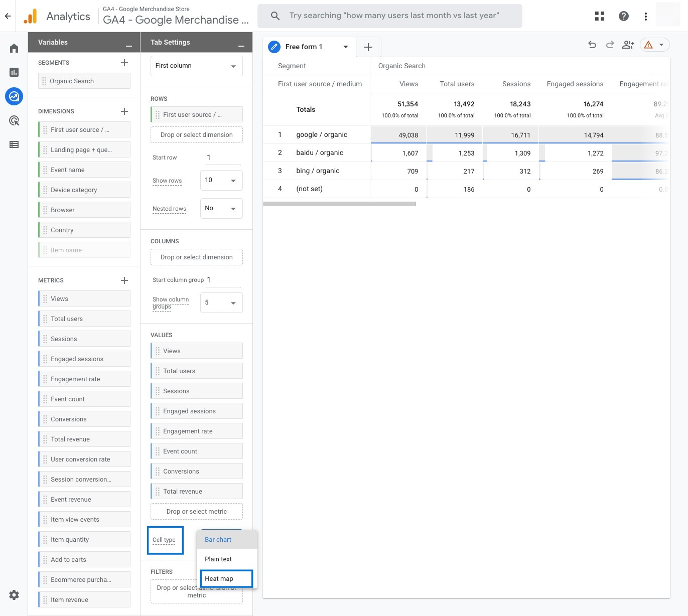This screenshot has width=688, height=616.
Task: Click the Cell type label
Action: pyautogui.click(x=164, y=540)
